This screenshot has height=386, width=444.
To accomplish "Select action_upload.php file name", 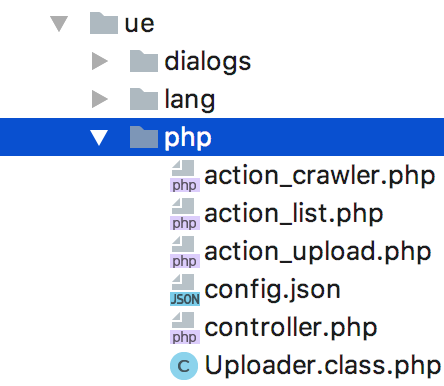I will point(317,252).
